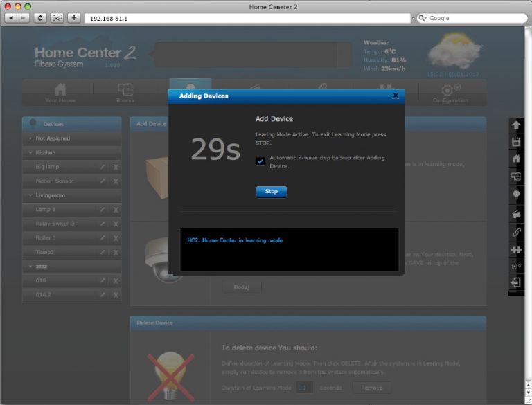Uncheck automatic Z-wave chip backup checkbox
Viewport: 532px width, 405px height.
pos(260,161)
